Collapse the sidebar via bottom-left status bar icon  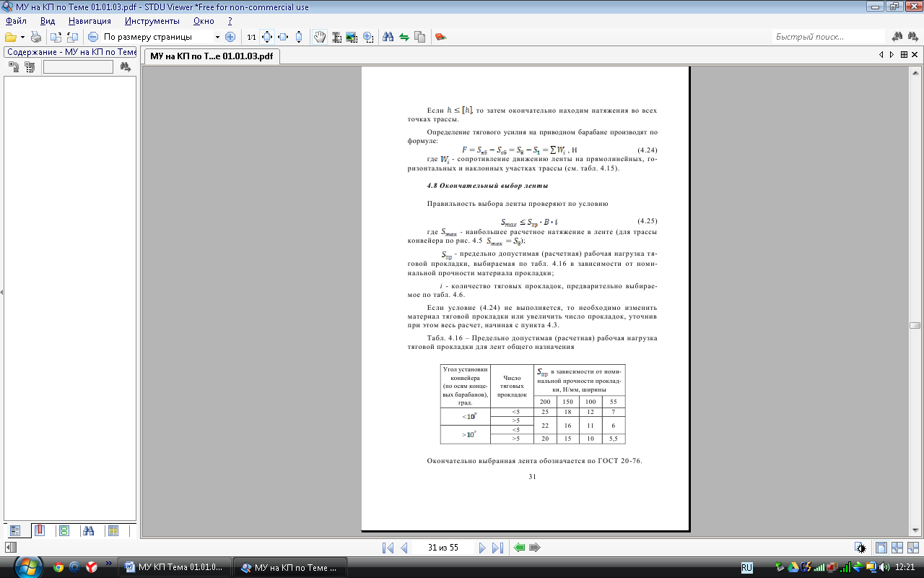10,548
